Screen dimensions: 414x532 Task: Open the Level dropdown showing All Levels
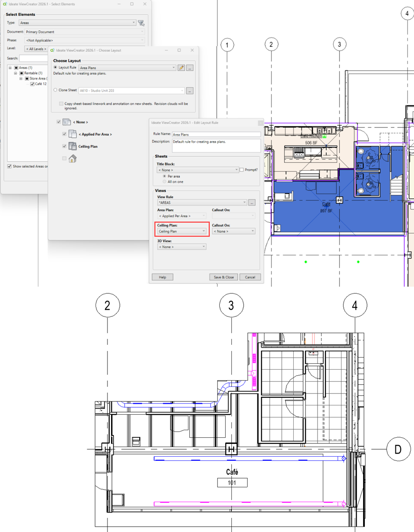[x=36, y=49]
